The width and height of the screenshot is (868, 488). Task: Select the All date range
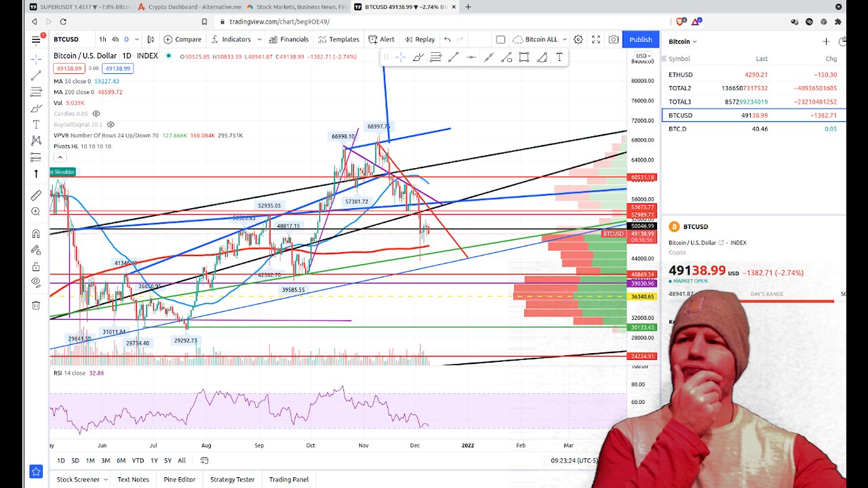point(182,460)
